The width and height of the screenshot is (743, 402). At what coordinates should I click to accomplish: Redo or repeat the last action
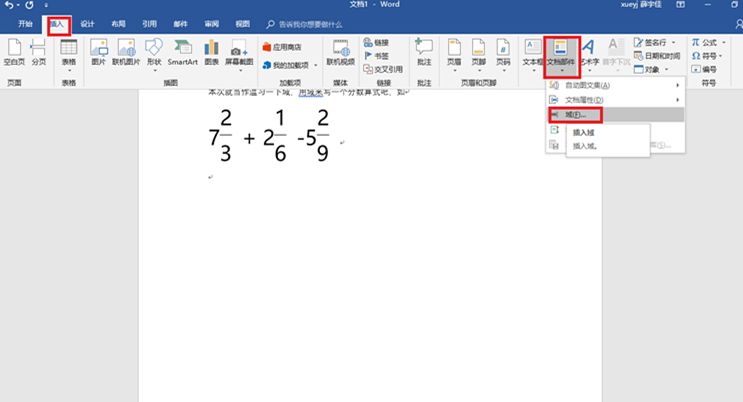click(x=29, y=5)
